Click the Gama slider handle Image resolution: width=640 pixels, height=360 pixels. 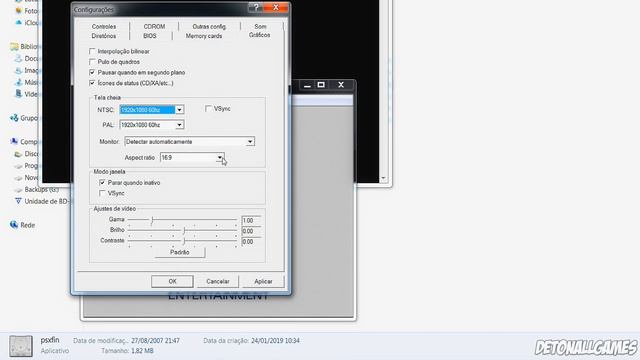pos(152,220)
